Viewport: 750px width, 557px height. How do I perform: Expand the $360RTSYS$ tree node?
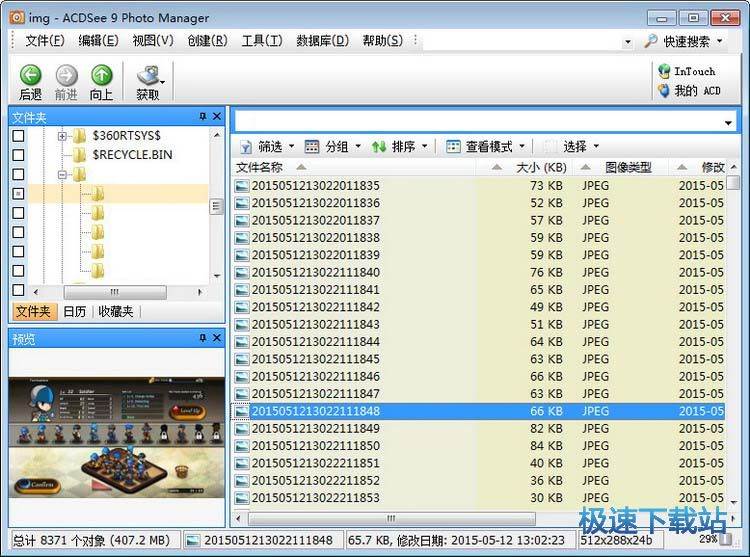coord(62,136)
